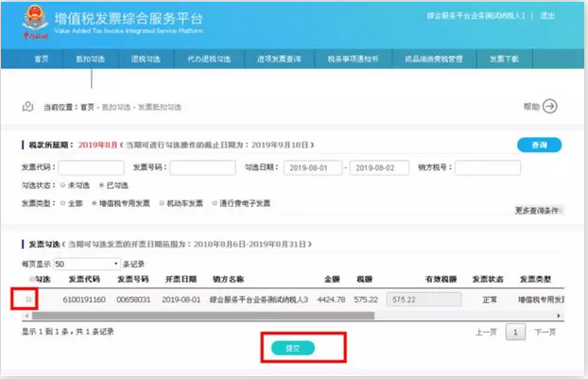Go to the 下一页 next page
Screen dimensions: 588x379
coord(545,333)
